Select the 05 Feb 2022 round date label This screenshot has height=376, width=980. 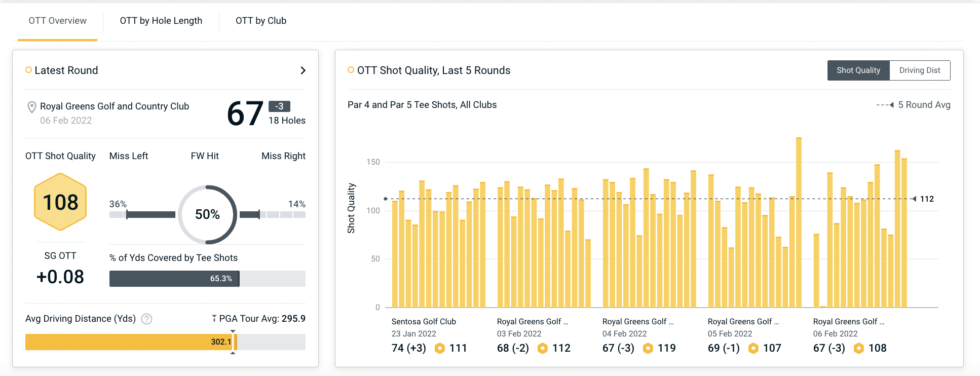coord(730,334)
